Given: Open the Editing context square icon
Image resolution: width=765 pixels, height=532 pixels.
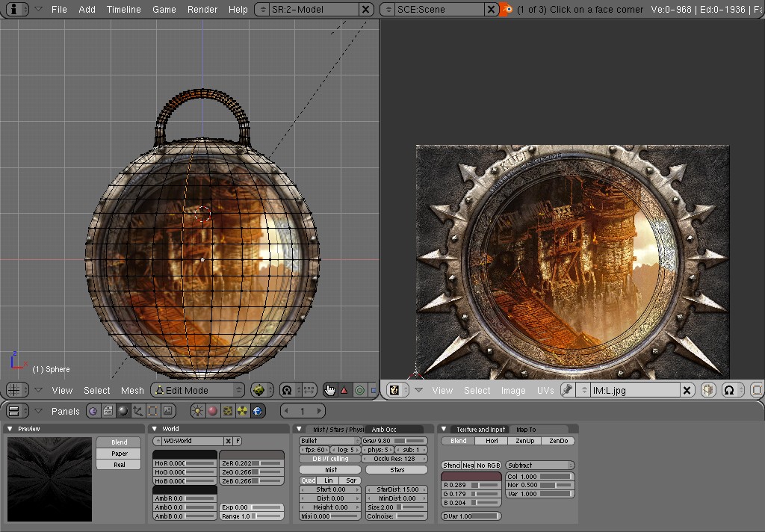Looking at the screenshot, I should coord(152,411).
